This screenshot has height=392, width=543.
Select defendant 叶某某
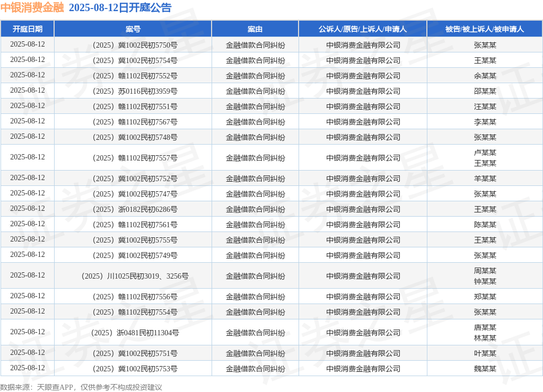pyautogui.click(x=485, y=353)
